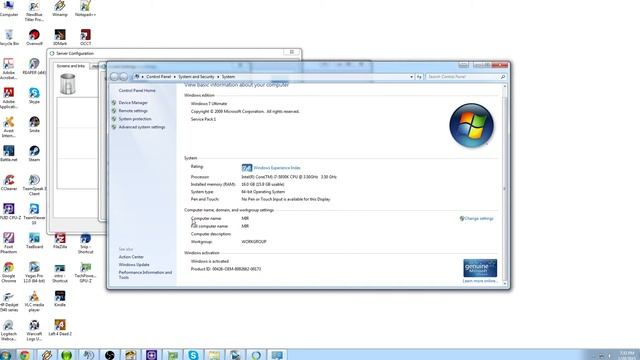Screen dimensions: 640x360
Task: Open Skype from the taskbar
Action: [x=193, y=355]
